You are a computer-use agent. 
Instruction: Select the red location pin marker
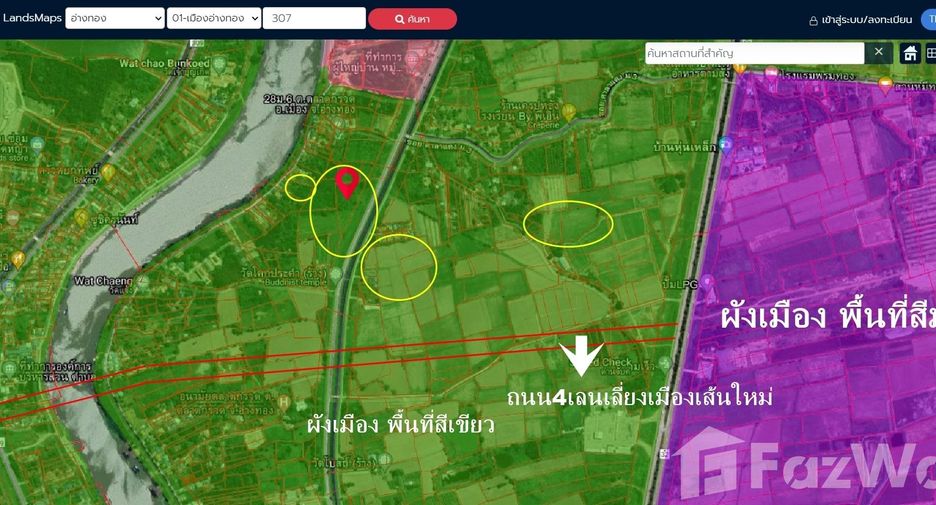347,183
